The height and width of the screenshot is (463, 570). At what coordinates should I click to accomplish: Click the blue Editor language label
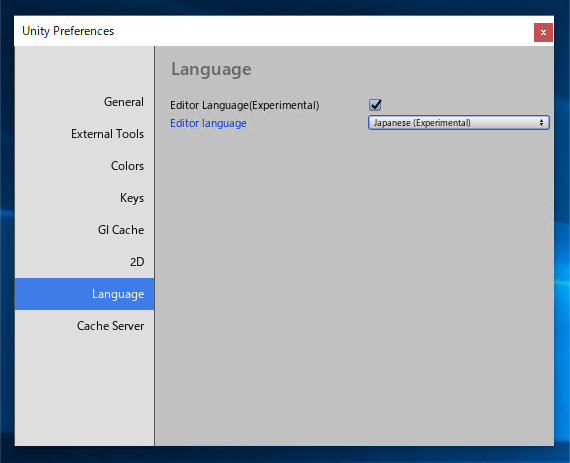(208, 123)
